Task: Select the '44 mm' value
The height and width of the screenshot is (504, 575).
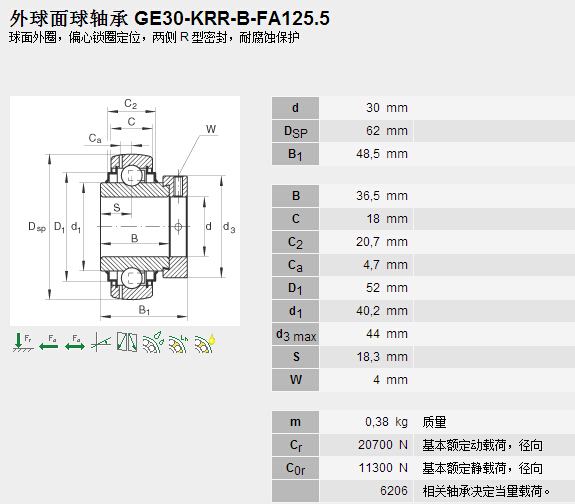Action: click(x=387, y=334)
